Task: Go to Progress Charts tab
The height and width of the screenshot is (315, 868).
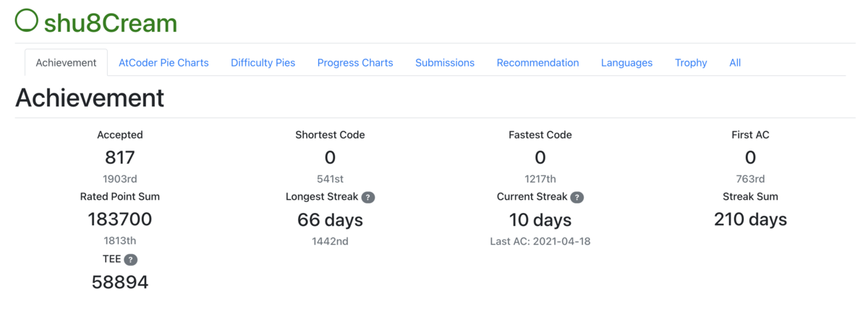Action: pyautogui.click(x=355, y=63)
